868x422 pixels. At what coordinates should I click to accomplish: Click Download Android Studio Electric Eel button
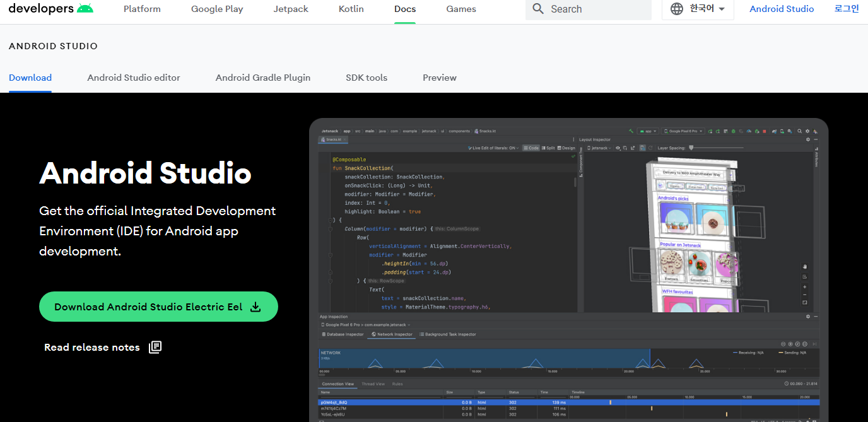(158, 307)
